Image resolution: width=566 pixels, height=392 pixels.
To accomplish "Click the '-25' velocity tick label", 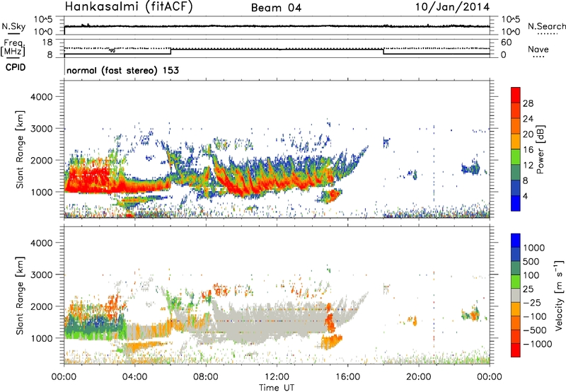I will [x=532, y=303].
